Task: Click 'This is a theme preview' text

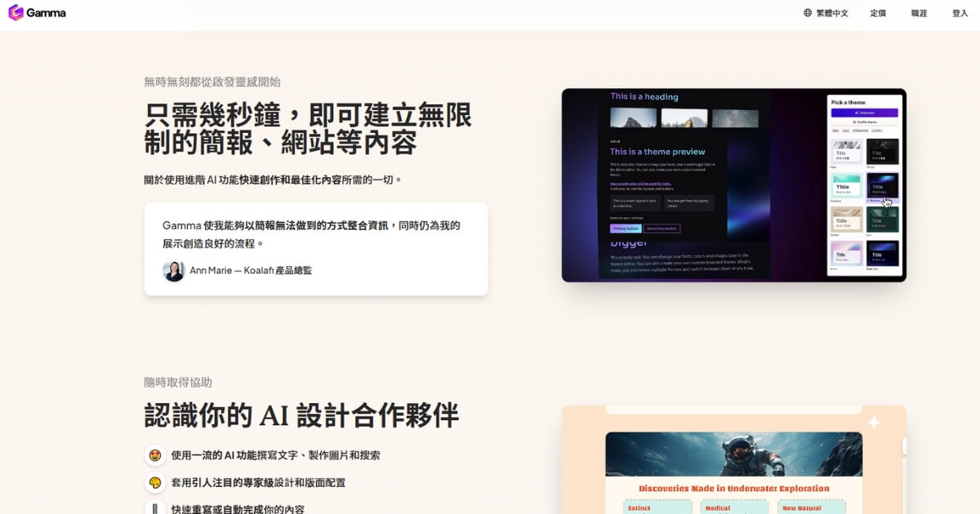Action: tap(657, 152)
